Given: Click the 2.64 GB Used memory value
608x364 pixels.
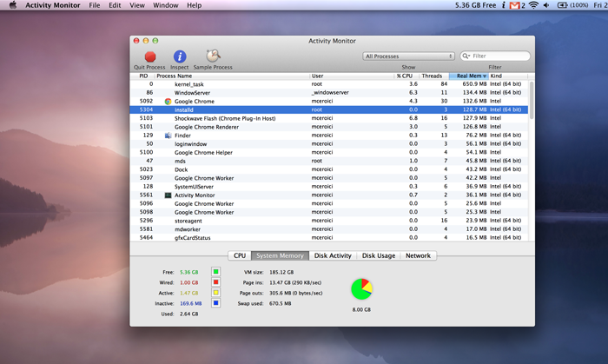Looking at the screenshot, I should (188, 314).
